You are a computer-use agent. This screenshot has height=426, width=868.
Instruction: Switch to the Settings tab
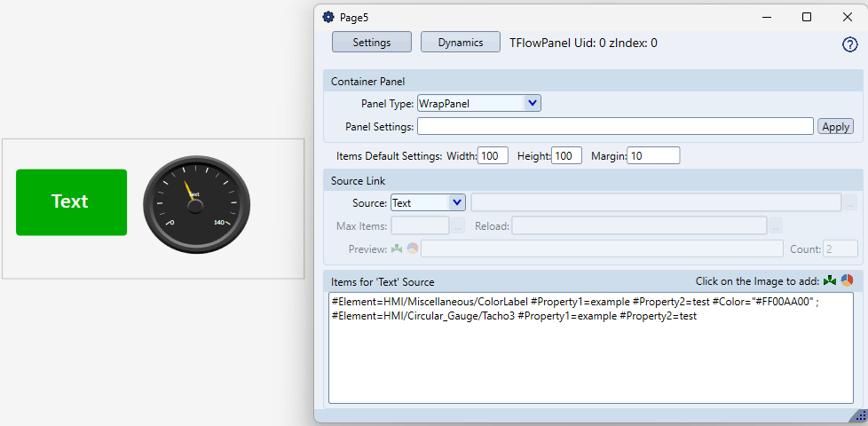click(x=372, y=42)
